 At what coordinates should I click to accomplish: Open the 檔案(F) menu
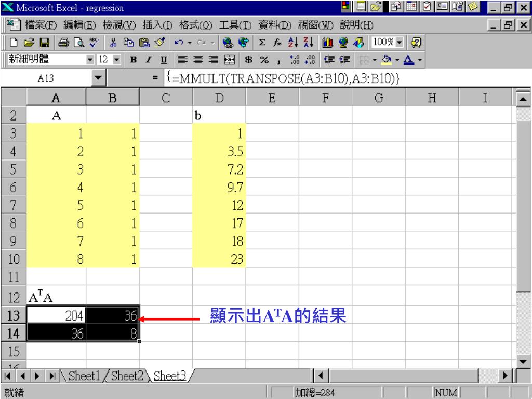(x=41, y=25)
